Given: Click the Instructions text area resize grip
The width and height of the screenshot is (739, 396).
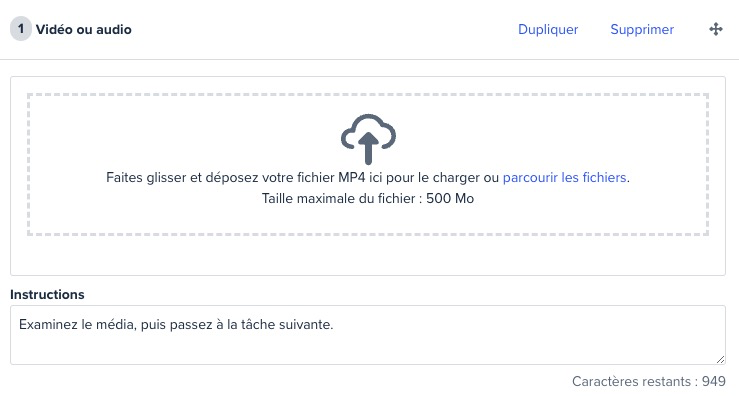Looking at the screenshot, I should click(x=720, y=359).
